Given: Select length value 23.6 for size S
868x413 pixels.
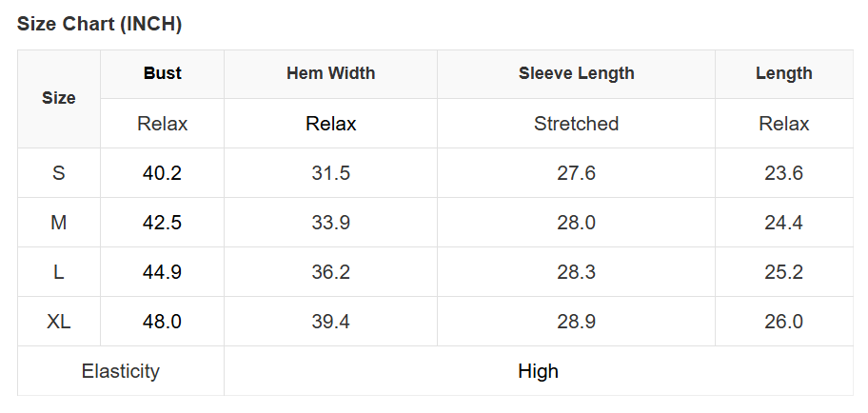Looking at the screenshot, I should pyautogui.click(x=783, y=173).
